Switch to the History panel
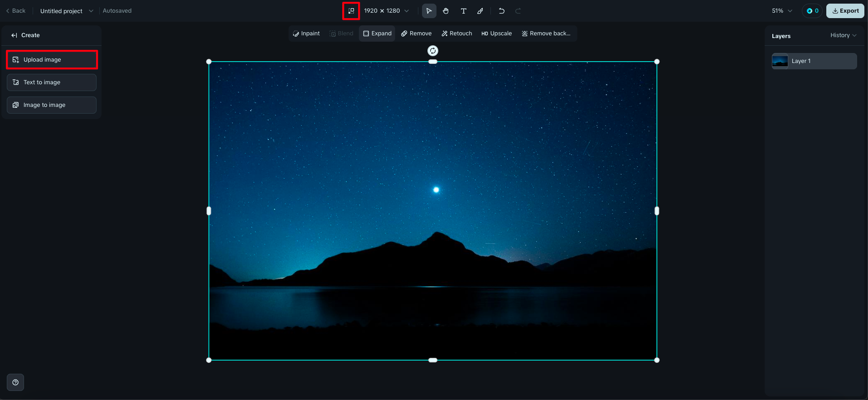Image resolution: width=868 pixels, height=400 pixels. pos(843,35)
